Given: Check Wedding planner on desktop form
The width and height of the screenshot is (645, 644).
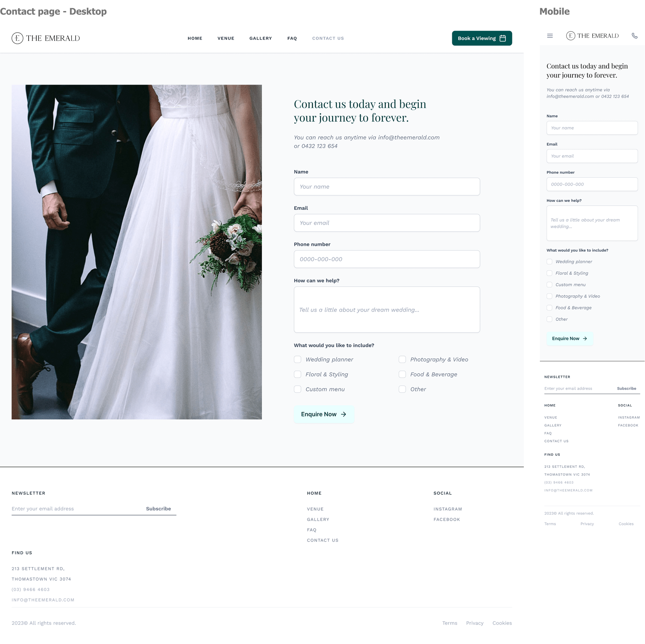Looking at the screenshot, I should pyautogui.click(x=298, y=359).
